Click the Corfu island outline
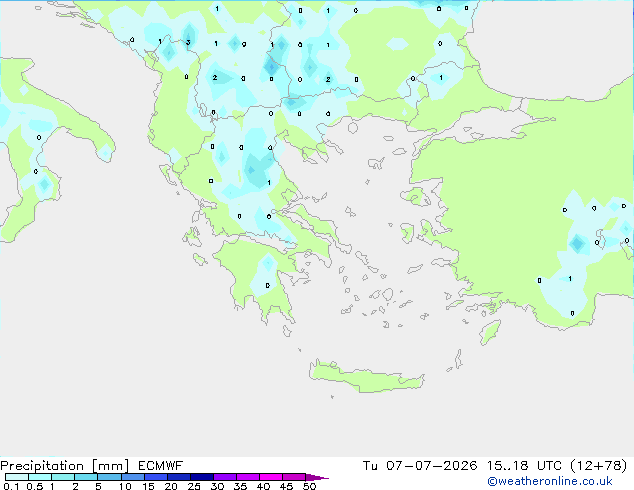Image resolution: width=634 pixels, height=490 pixels. click(169, 174)
